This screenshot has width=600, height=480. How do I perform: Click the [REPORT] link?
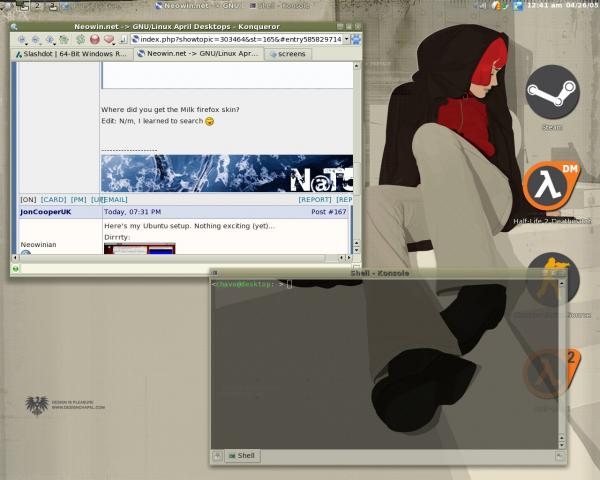(x=315, y=199)
